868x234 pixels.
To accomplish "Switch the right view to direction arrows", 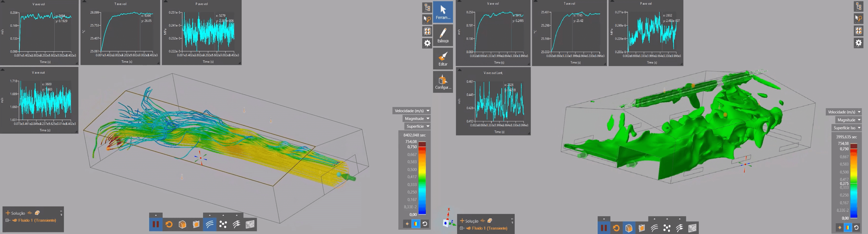I will (x=680, y=228).
